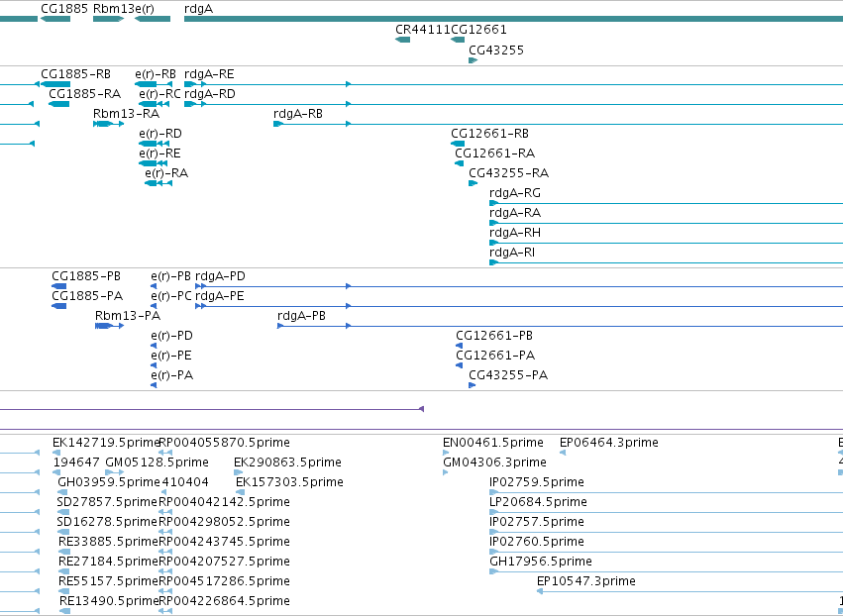Image resolution: width=843 pixels, height=616 pixels.
Task: Click EST label RE27184.5prime
Action: (109, 563)
